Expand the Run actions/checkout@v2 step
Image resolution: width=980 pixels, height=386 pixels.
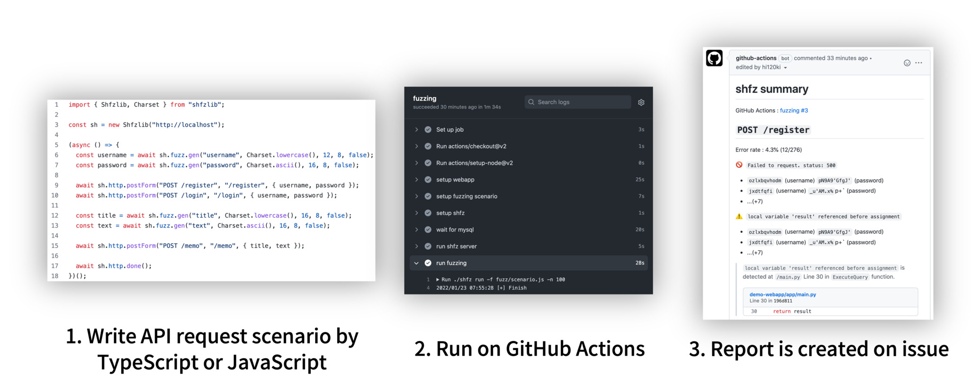[416, 146]
